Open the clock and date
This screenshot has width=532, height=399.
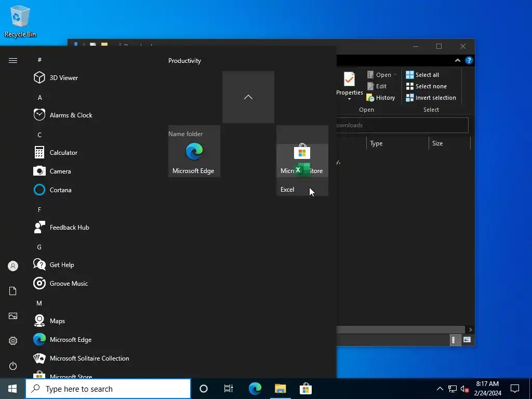click(x=487, y=389)
